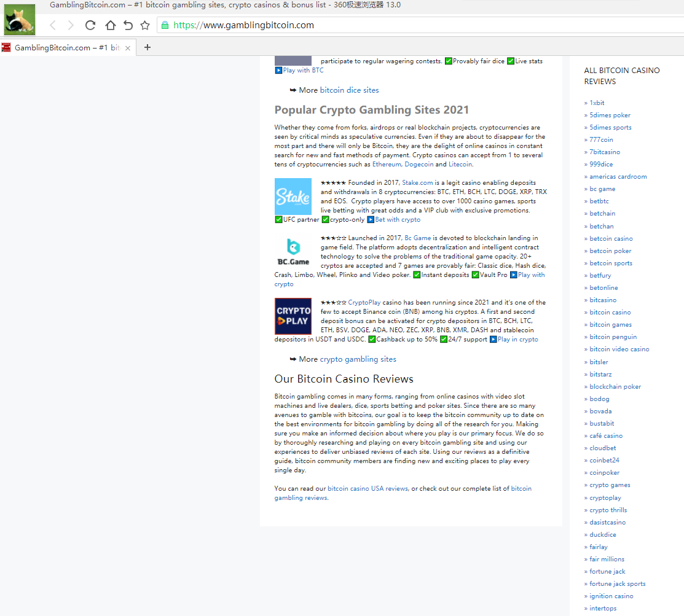Image resolution: width=684 pixels, height=616 pixels.
Task: Click 'Bet with crypto' link
Action: click(398, 220)
